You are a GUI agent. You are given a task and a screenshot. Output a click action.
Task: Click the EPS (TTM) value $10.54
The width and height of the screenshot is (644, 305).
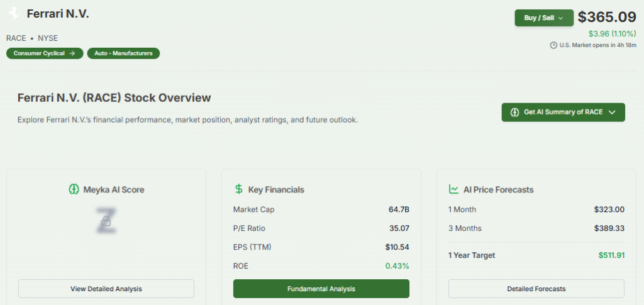(x=397, y=247)
